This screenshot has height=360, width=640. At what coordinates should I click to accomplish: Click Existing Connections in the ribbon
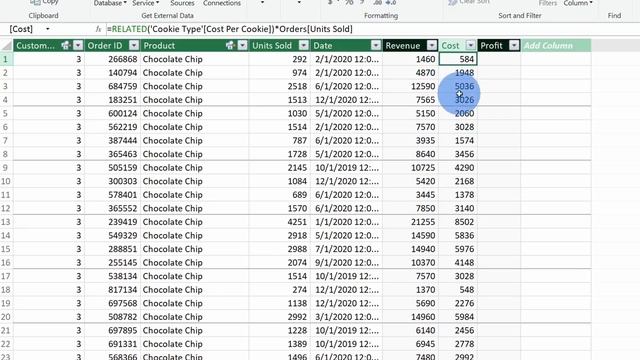click(x=222, y=3)
